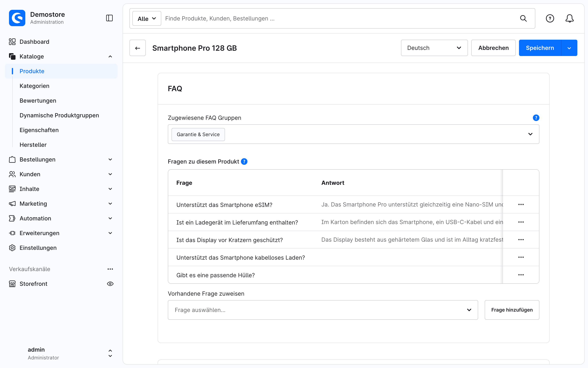Open actions menu for passende Hülle row
Image resolution: width=588 pixels, height=368 pixels.
point(521,275)
